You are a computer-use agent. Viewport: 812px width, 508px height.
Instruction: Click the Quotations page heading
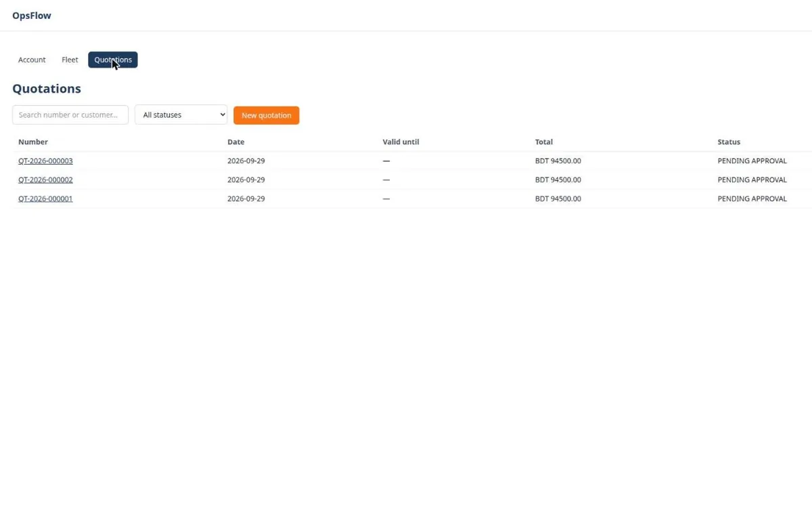(47, 89)
